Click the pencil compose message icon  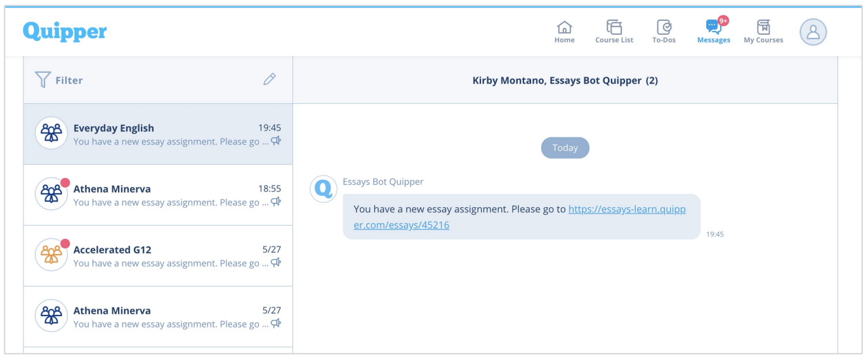coord(270,79)
